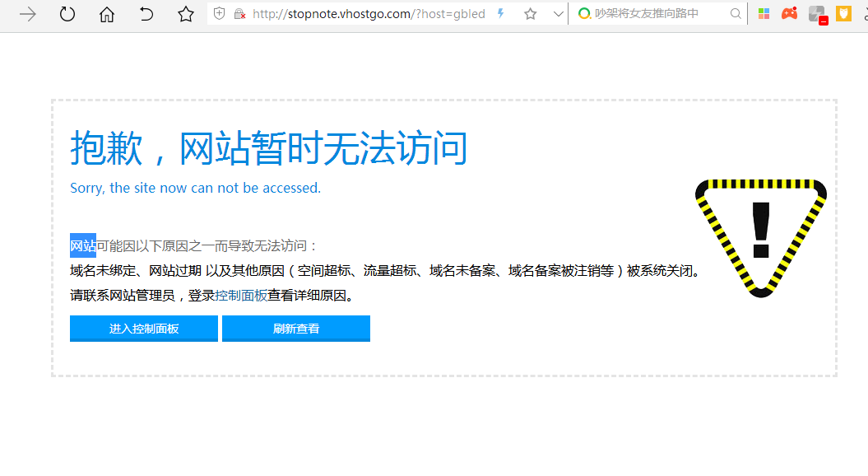
Task: Click the lightning speed mode icon
Action: tap(500, 14)
